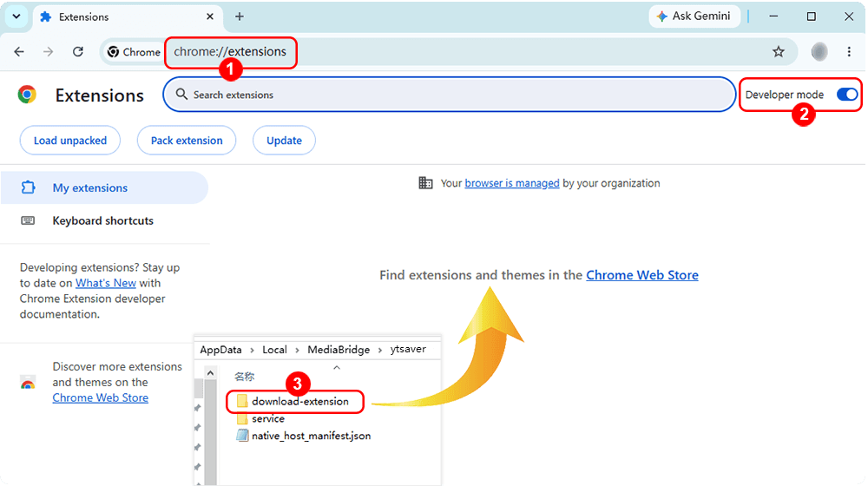
Task: Select native_host_manifest.json file
Action: point(303,436)
